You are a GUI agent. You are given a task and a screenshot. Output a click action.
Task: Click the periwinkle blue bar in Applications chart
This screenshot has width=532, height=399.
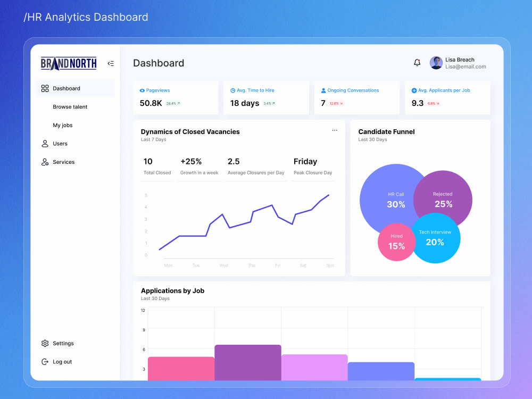(381, 371)
